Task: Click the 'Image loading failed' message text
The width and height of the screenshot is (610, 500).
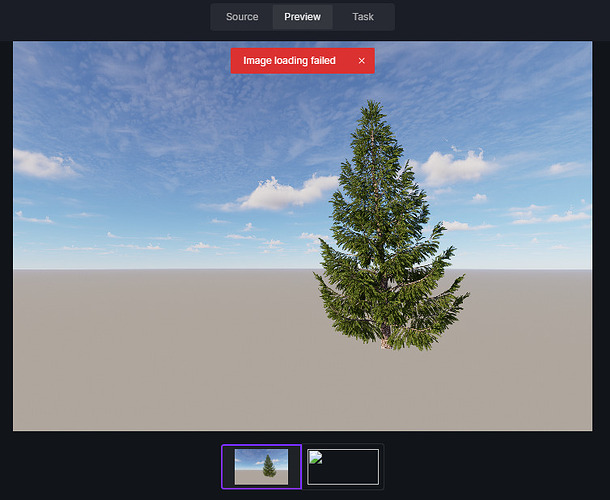Action: (x=289, y=61)
